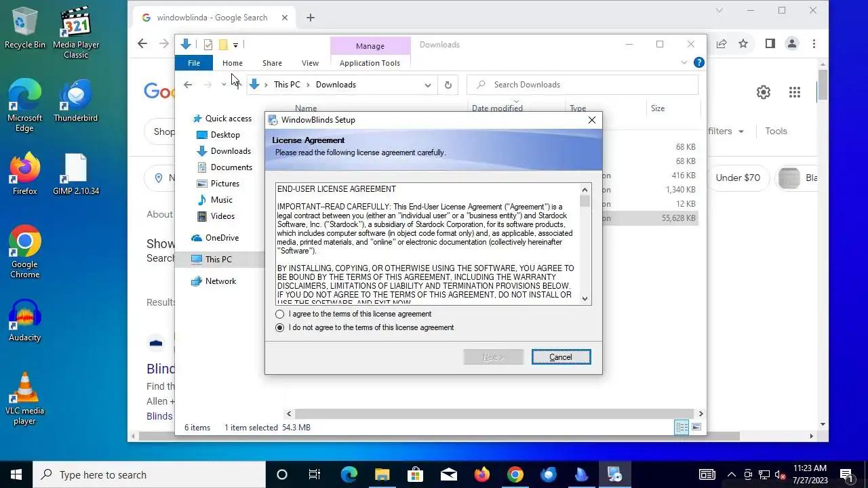Switch to details view in Explorer
The image size is (868, 488).
682,427
